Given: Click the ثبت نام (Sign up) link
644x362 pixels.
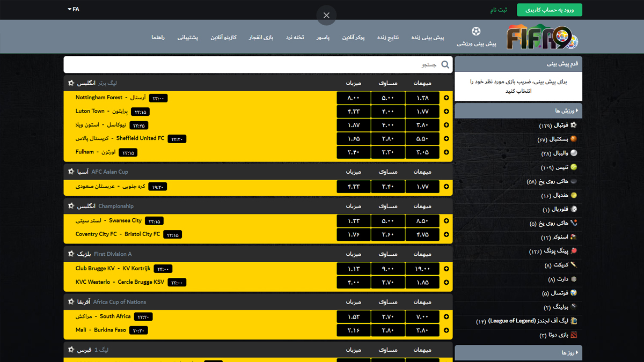Looking at the screenshot, I should [499, 10].
